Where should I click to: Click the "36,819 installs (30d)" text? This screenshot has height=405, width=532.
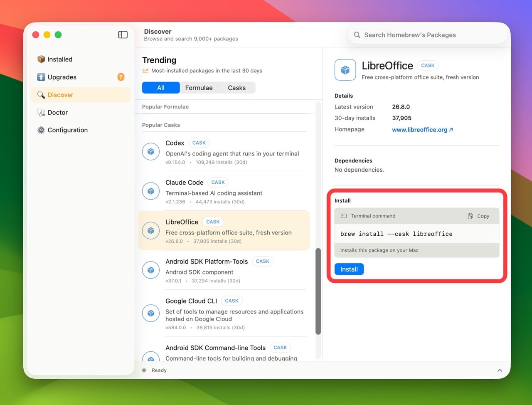(x=221, y=328)
